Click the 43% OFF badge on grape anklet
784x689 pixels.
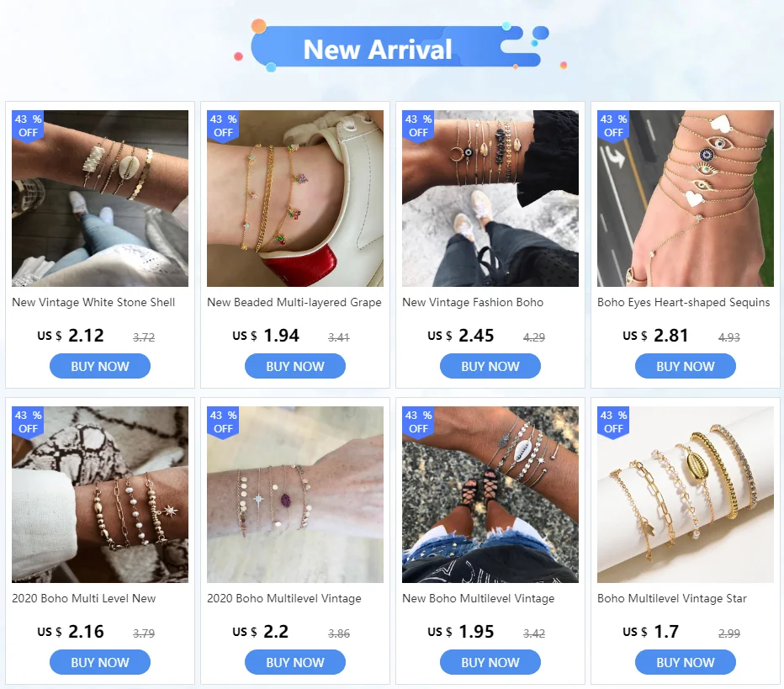pyautogui.click(x=223, y=126)
